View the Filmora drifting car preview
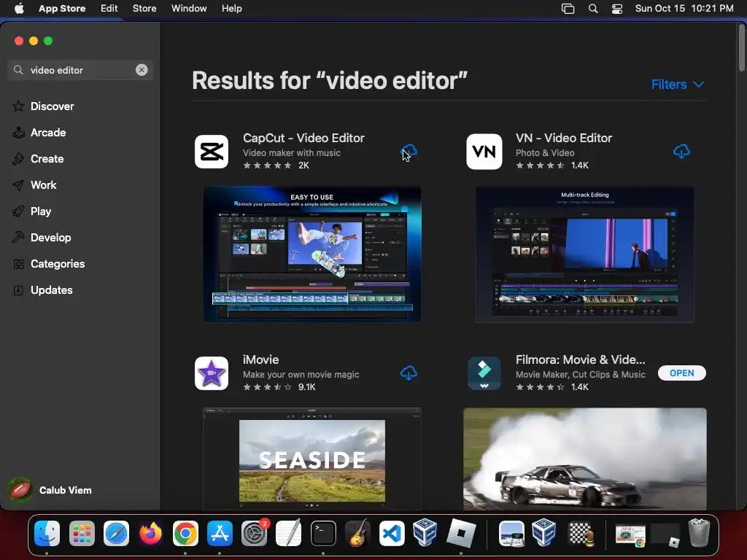The width and height of the screenshot is (747, 560). (584, 459)
